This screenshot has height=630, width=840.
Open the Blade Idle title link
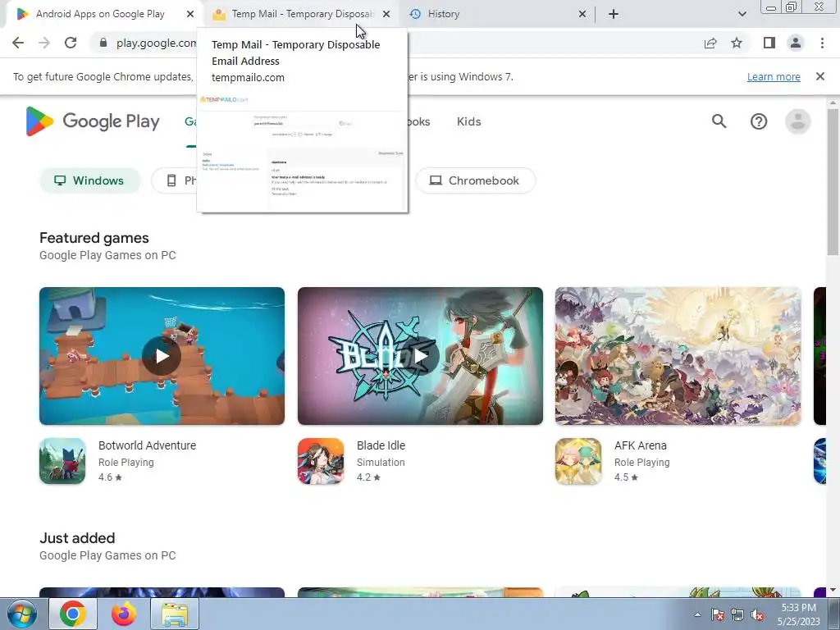click(x=381, y=445)
